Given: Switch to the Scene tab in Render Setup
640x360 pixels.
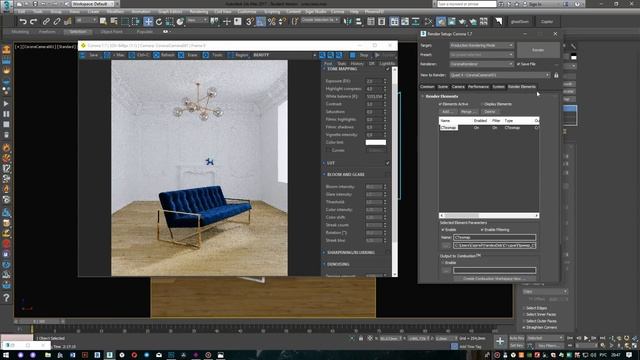Looking at the screenshot, I should (442, 87).
